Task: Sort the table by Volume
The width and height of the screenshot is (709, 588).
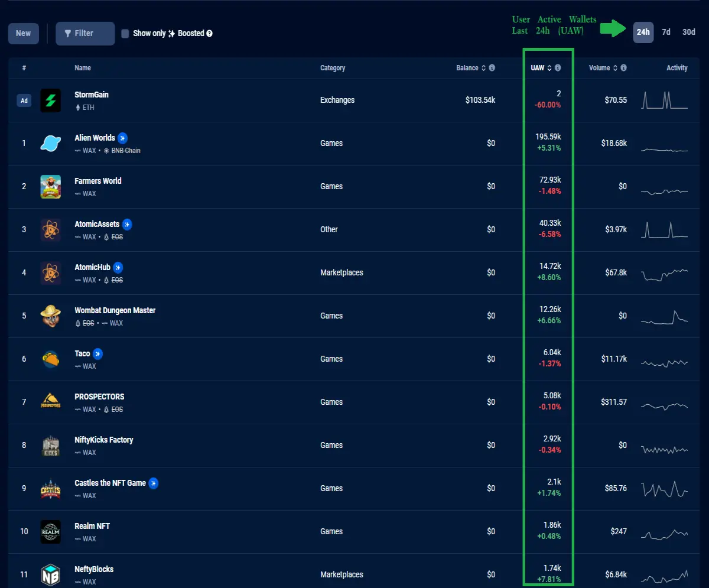Action: point(603,68)
